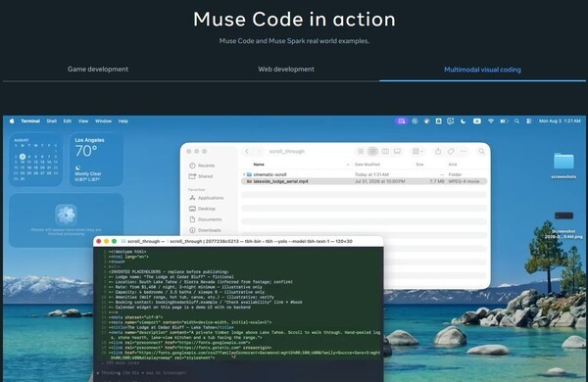The image size is (588, 382).
Task: Sort Finder list by Size column
Action: (419, 165)
